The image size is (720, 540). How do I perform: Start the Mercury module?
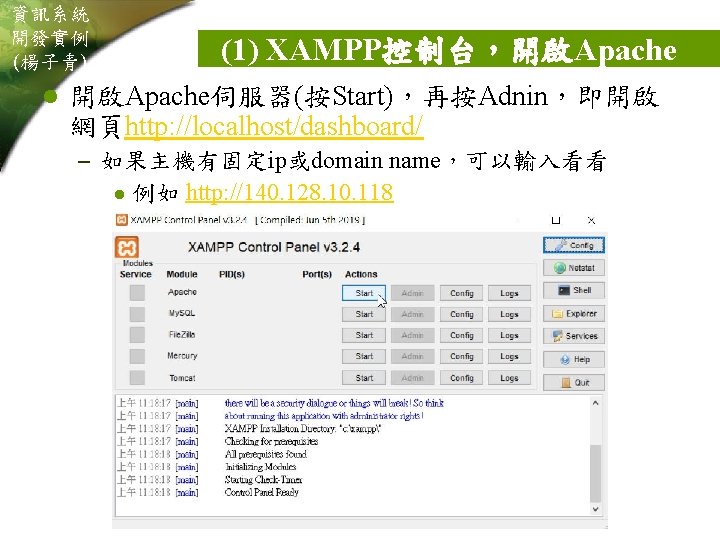(364, 356)
